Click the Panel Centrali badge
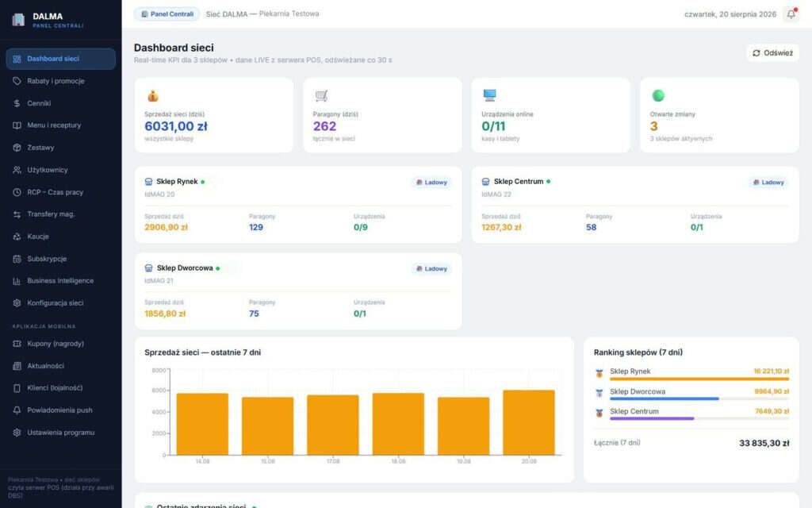Screen dimensions: 812x508 coord(167,14)
